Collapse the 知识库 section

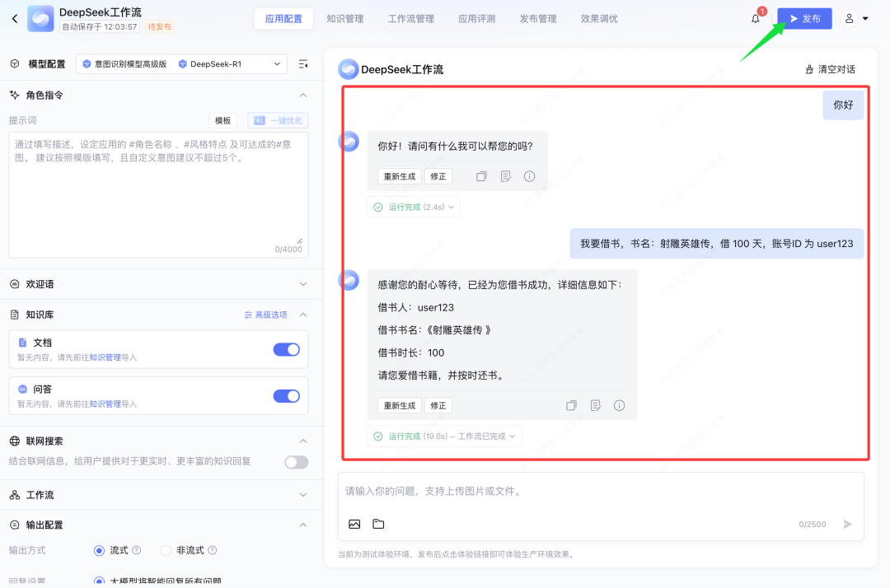pyautogui.click(x=303, y=315)
